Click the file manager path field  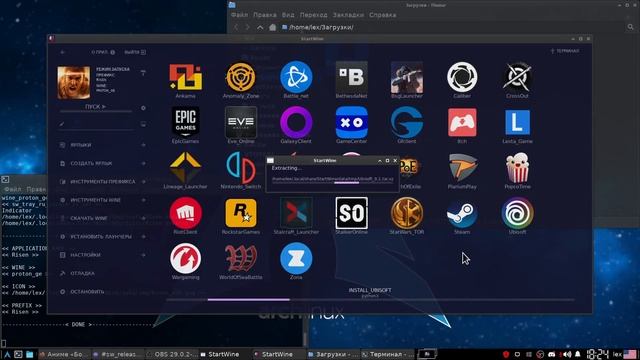[452, 27]
